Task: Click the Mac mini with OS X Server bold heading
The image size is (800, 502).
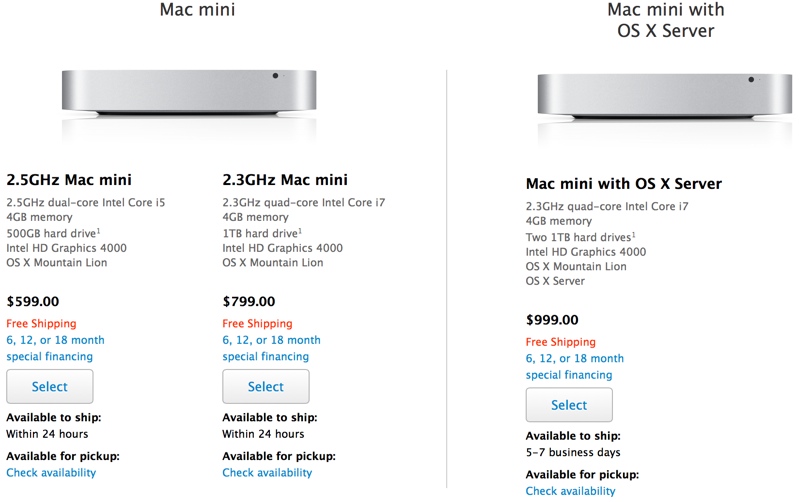Action: click(623, 184)
